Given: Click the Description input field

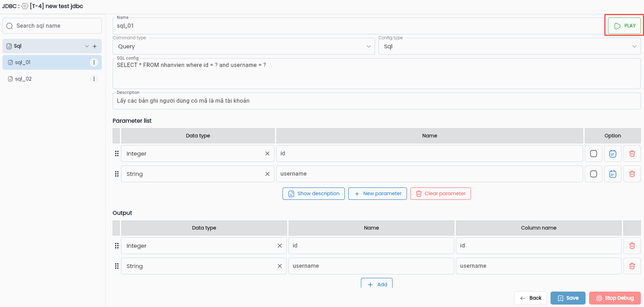Looking at the screenshot, I should click(377, 101).
